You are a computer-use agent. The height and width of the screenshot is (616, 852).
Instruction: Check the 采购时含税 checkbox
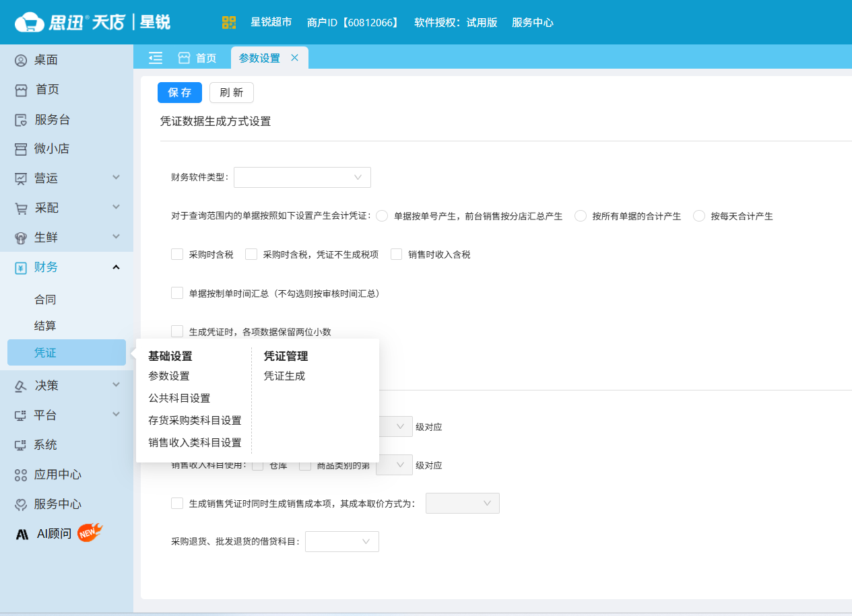coord(177,254)
